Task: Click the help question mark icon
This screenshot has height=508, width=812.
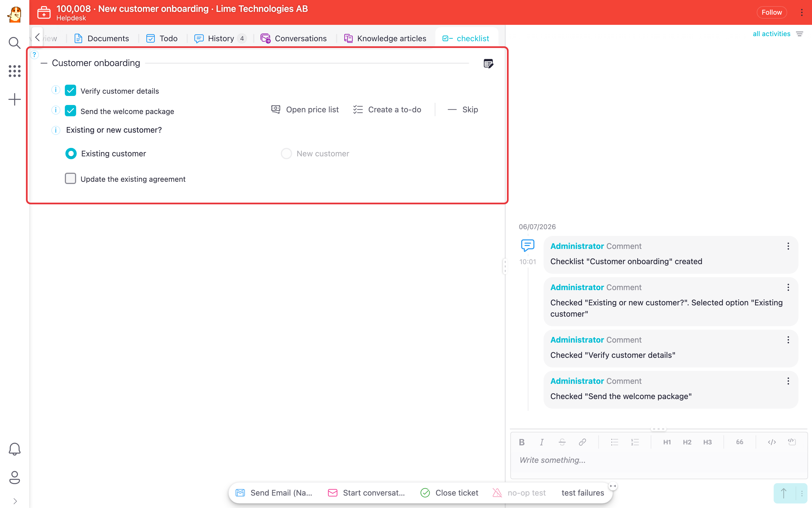Action: [x=34, y=54]
